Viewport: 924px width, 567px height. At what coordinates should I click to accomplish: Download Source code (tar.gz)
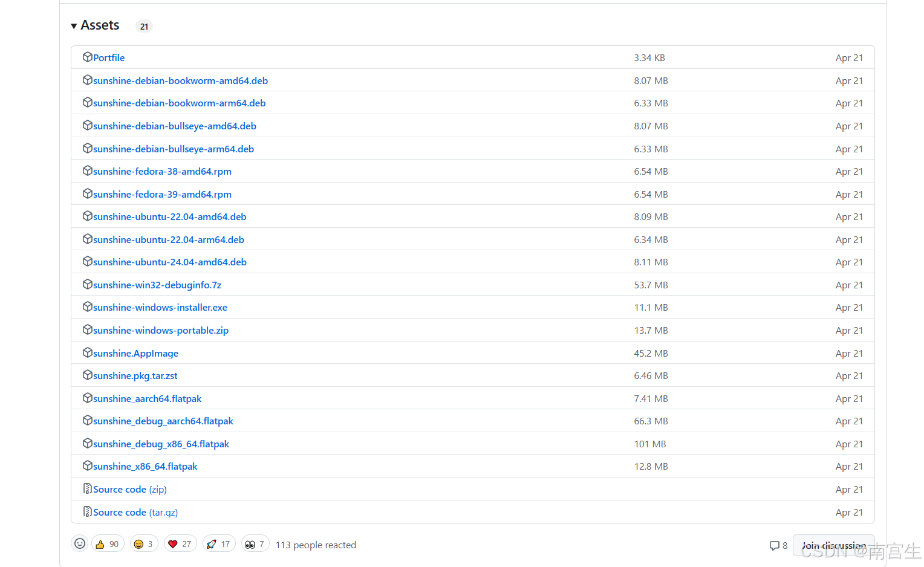[135, 512]
